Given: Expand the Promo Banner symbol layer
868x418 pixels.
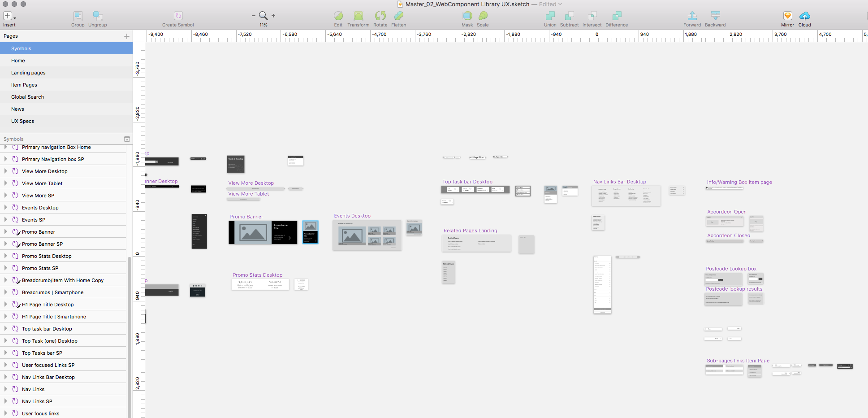Looking at the screenshot, I should (5, 232).
